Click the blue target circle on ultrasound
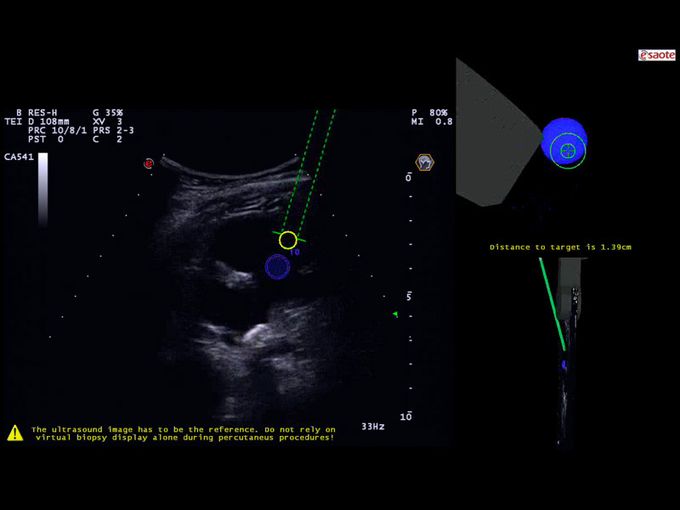 click(277, 266)
